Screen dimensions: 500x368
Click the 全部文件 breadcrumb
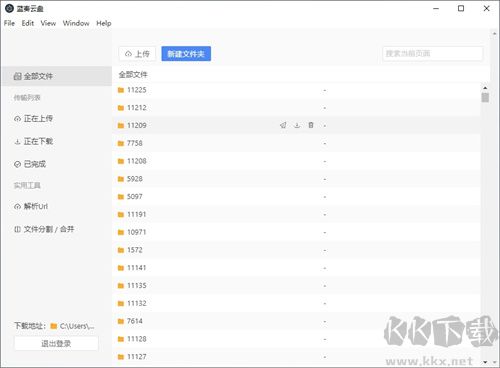coord(133,75)
